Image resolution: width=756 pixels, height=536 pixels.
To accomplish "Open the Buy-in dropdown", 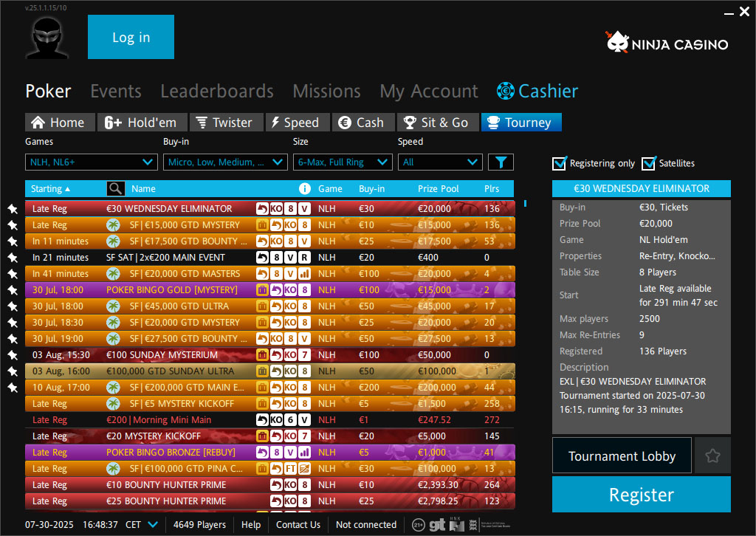I will (x=225, y=162).
